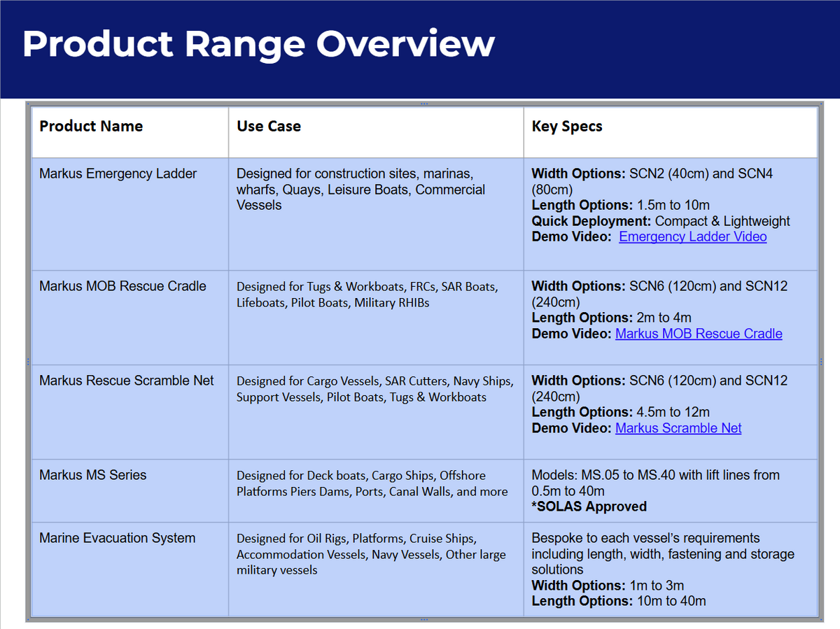
Task: Click the Width Options 1m to 3m text
Action: click(608, 586)
